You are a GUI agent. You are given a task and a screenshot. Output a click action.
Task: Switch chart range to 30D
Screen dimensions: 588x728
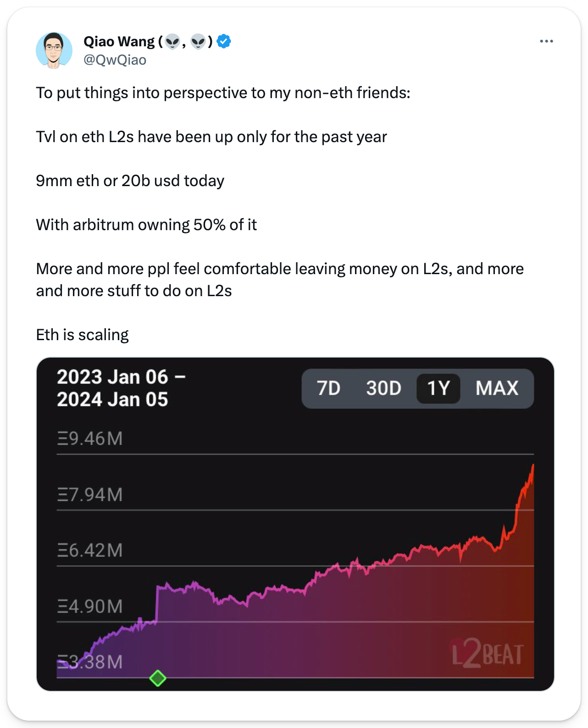tap(383, 388)
